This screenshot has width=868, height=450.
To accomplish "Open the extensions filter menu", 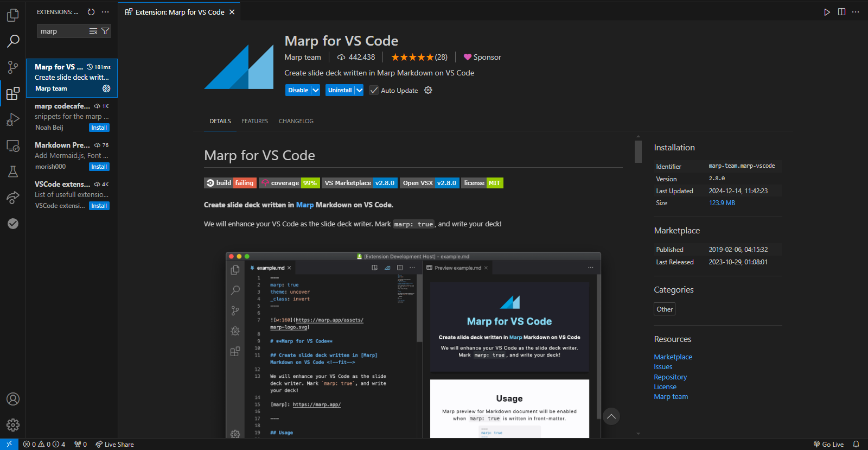I will pyautogui.click(x=105, y=31).
